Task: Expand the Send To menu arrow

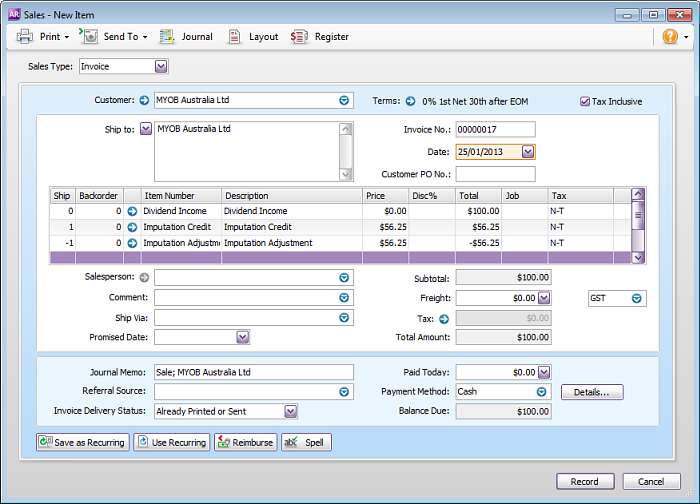Action: point(145,37)
